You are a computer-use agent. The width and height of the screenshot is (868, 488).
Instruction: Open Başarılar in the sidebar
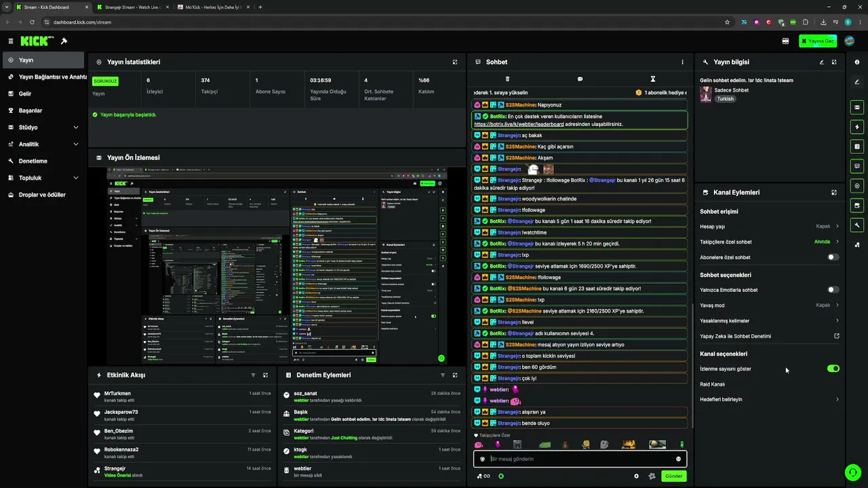43,110
